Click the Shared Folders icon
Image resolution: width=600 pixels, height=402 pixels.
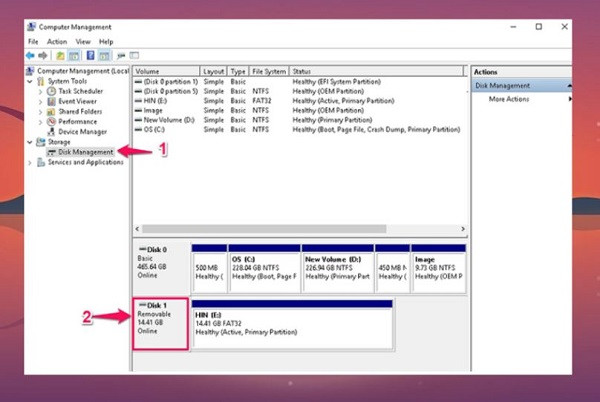[51, 112]
